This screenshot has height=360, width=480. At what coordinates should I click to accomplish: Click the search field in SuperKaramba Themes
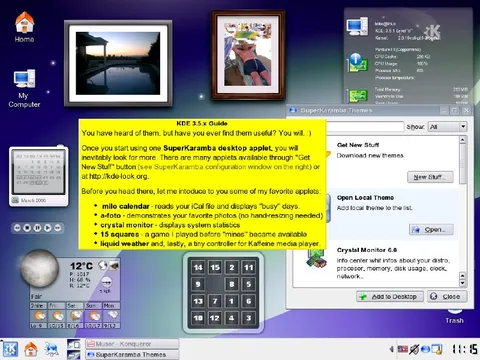tap(365, 127)
